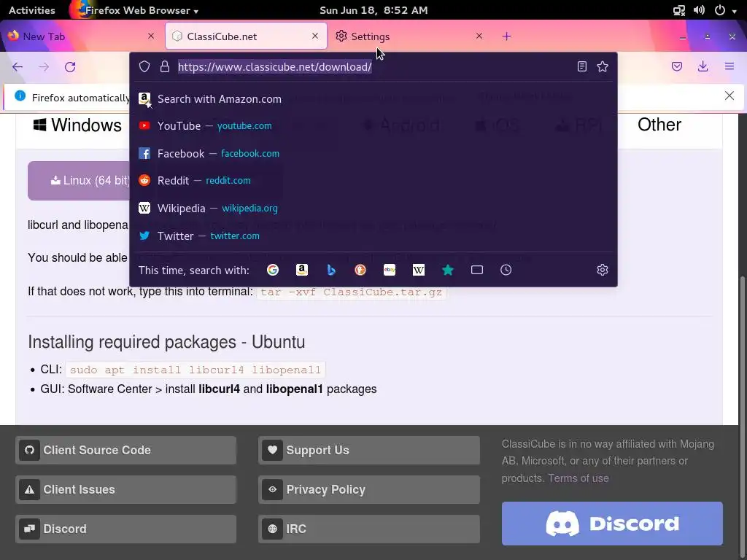Search this time with eBay icon

click(x=390, y=270)
